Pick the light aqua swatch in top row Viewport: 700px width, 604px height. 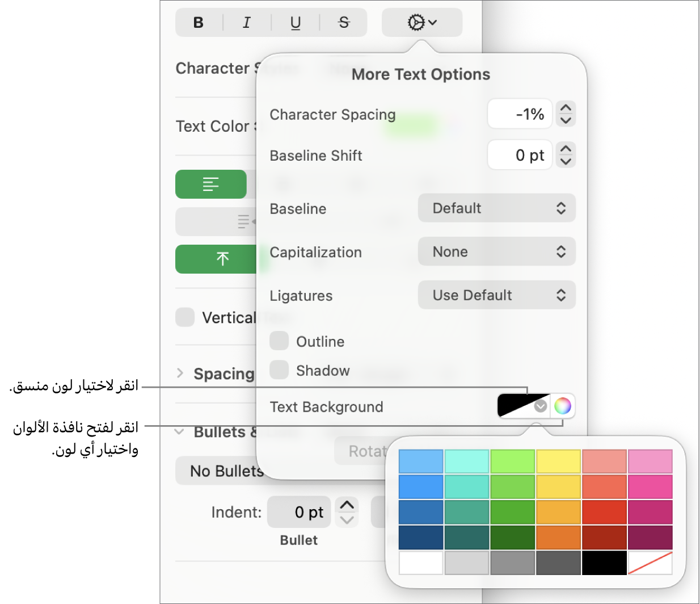tap(467, 462)
